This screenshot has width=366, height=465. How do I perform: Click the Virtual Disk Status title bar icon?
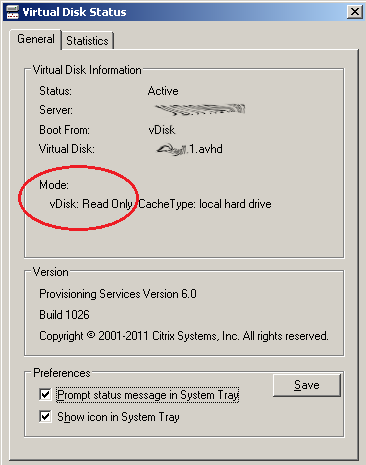click(x=12, y=12)
